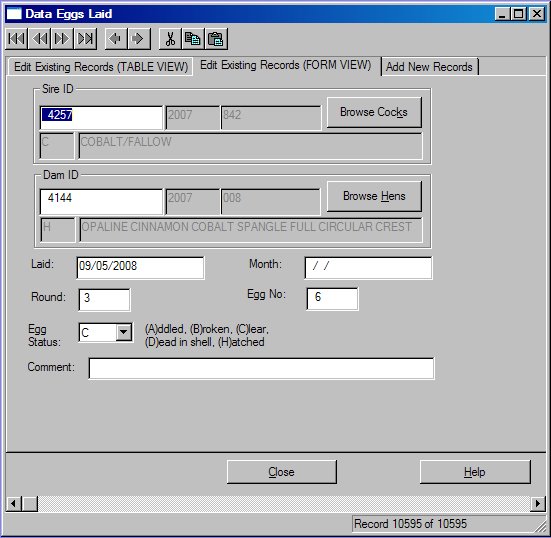Viewport: 551px width, 538px height.
Task: Open the Add New Records tab
Action: point(429,66)
